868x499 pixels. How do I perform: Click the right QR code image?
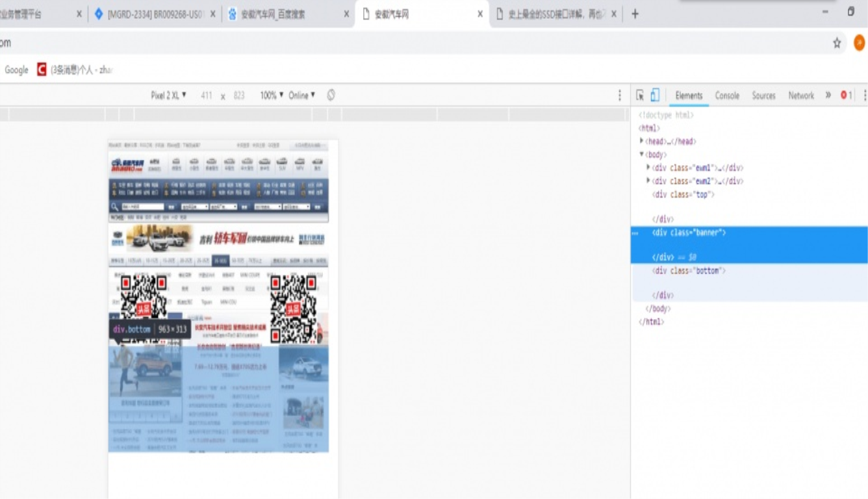(x=294, y=308)
